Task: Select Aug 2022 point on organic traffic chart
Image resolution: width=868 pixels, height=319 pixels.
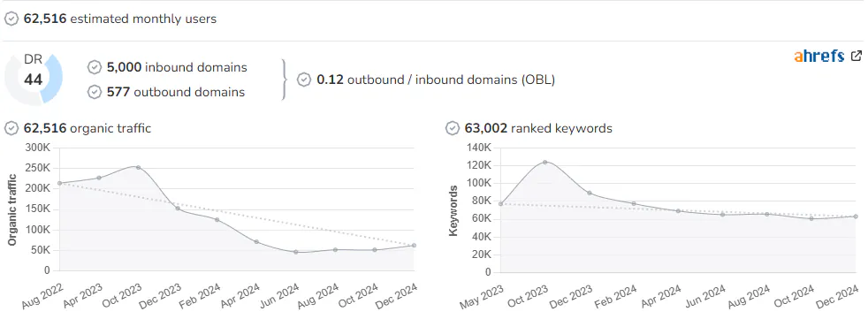Action: pyautogui.click(x=59, y=183)
